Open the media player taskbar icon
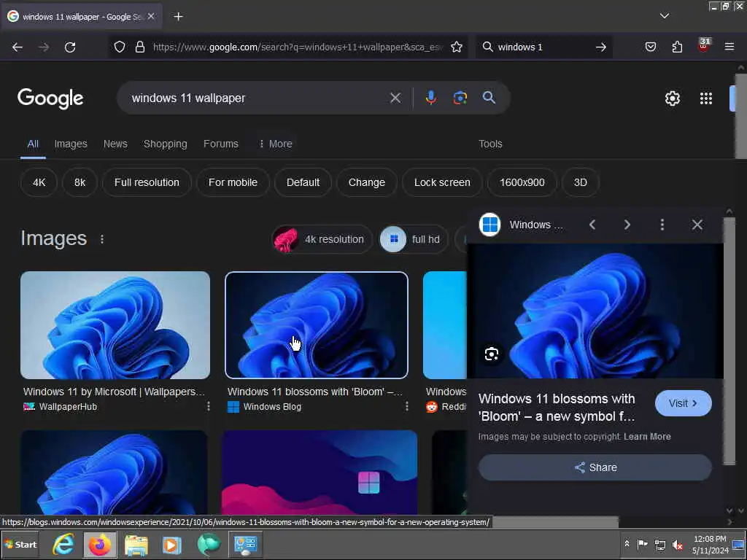Image resolution: width=747 pixels, height=560 pixels. (x=172, y=545)
